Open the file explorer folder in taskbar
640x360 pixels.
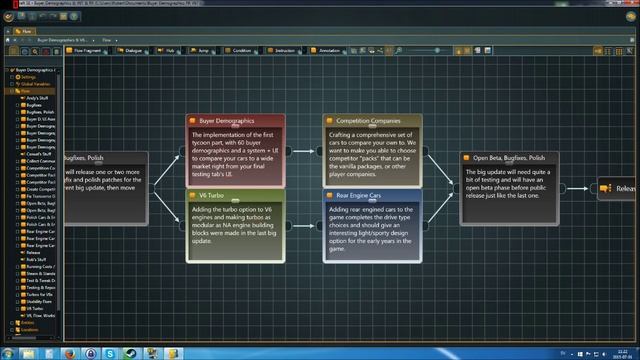(x=28, y=353)
